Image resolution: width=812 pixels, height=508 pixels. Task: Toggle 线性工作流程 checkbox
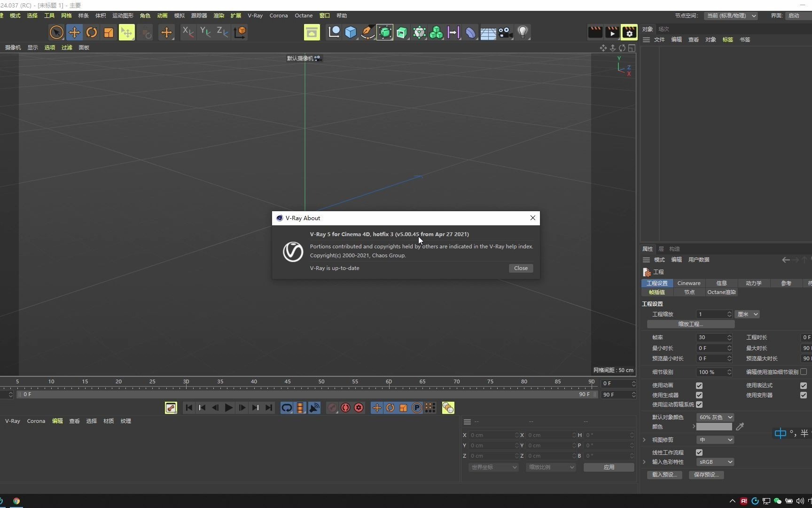click(x=699, y=452)
